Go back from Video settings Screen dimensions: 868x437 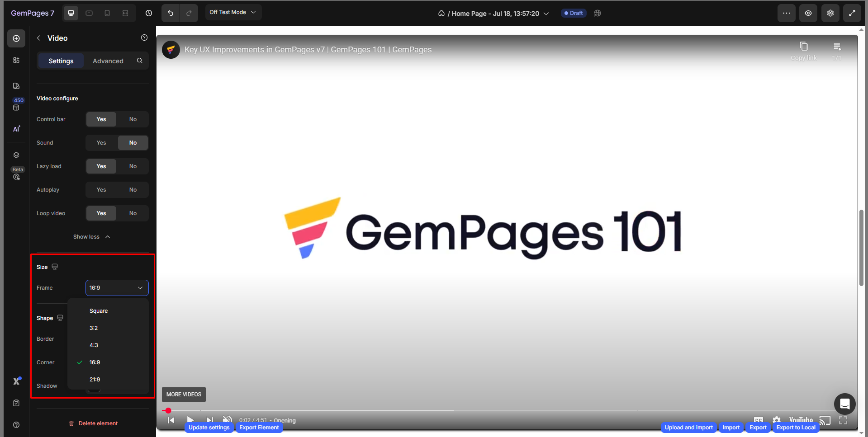tap(38, 38)
